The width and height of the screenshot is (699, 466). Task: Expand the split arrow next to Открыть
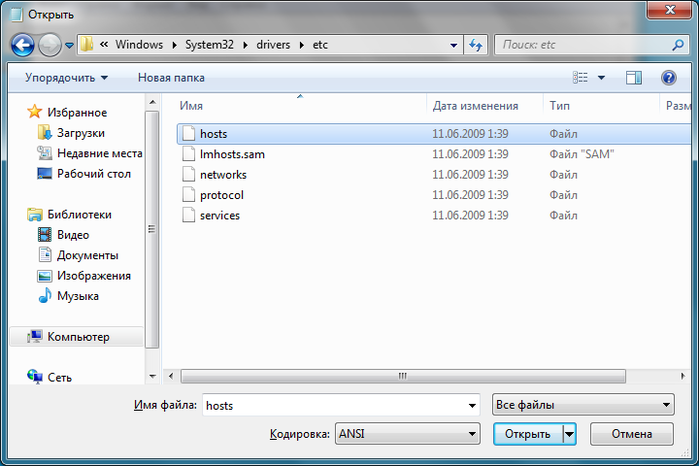click(570, 434)
